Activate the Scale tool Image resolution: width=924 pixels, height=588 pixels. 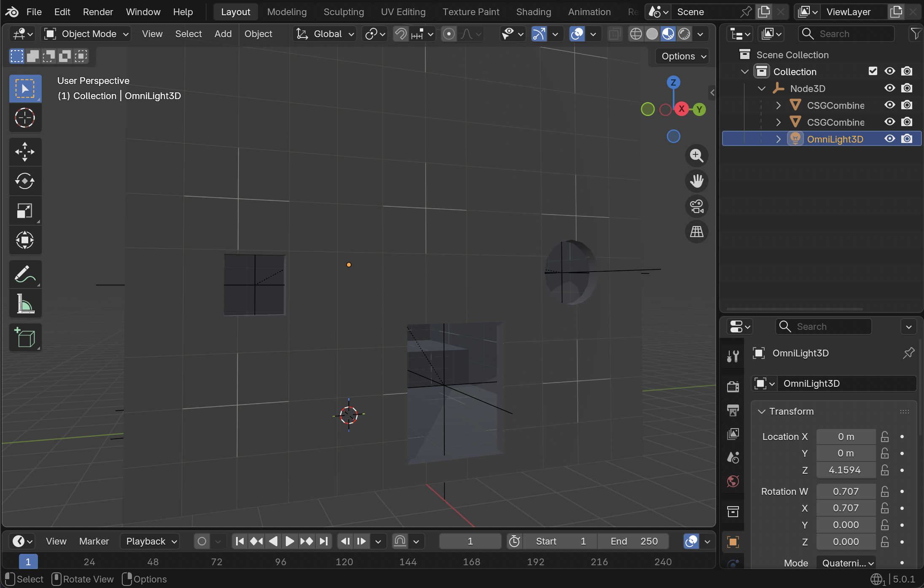pyautogui.click(x=25, y=211)
